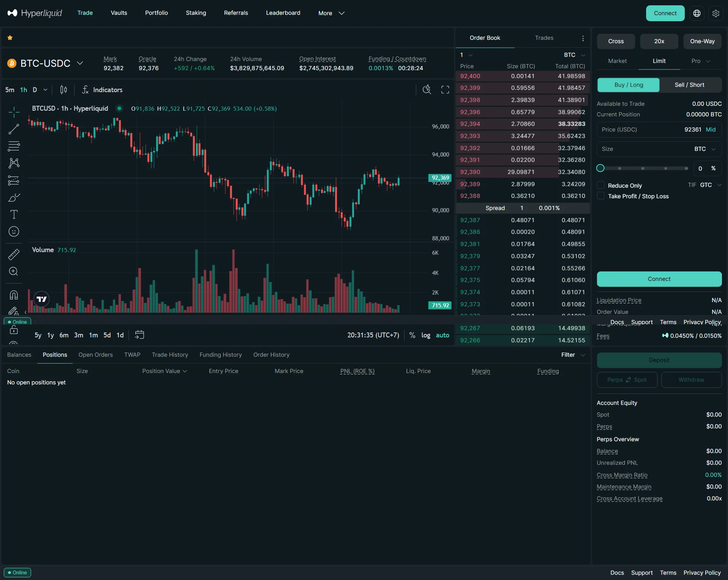Enable Take Profit / Stop Loss
This screenshot has width=728, height=580.
[601, 196]
